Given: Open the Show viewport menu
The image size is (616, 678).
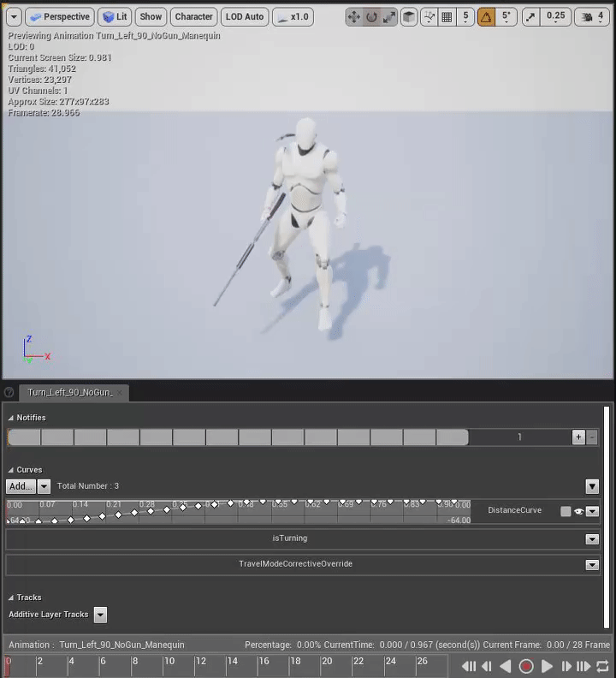Looking at the screenshot, I should point(151,17).
